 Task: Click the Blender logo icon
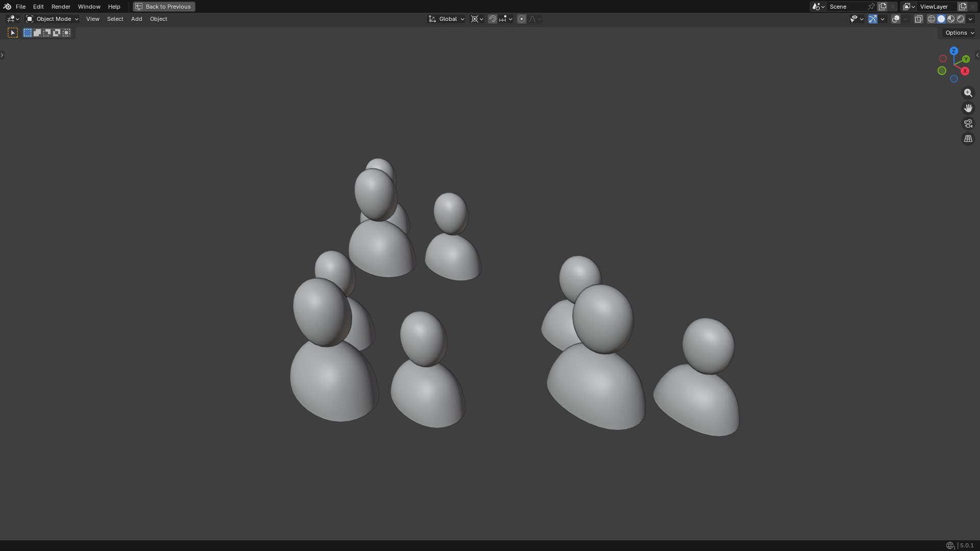(x=7, y=7)
